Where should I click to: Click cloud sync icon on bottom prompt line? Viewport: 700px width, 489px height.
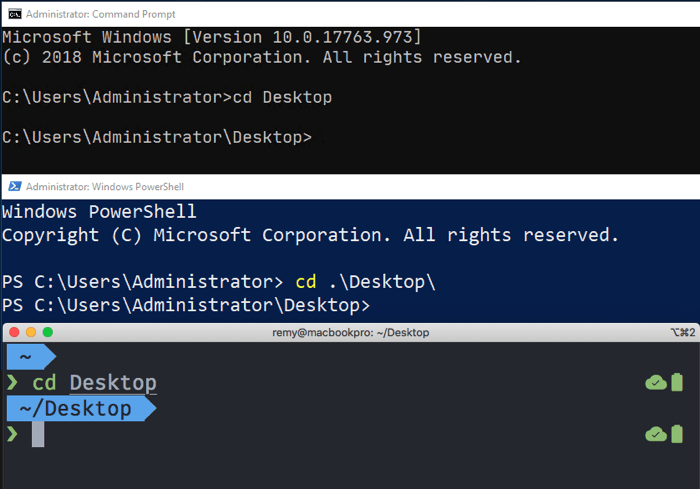656,434
